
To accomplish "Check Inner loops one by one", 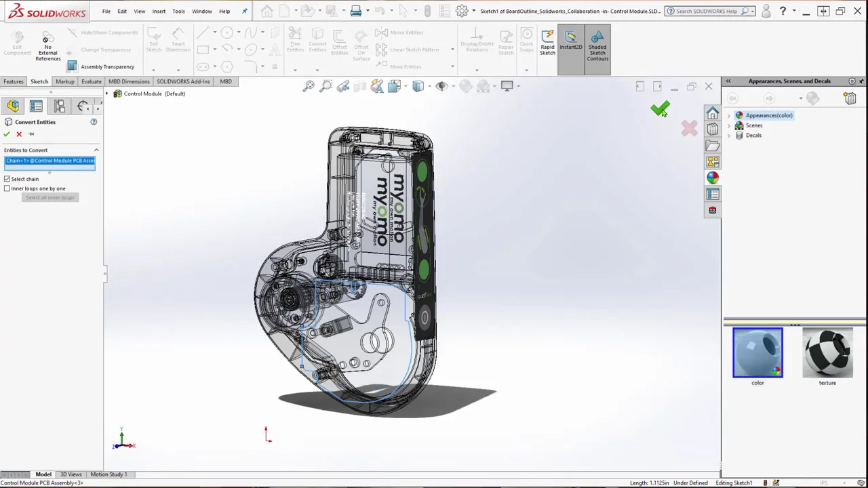I will 7,188.
